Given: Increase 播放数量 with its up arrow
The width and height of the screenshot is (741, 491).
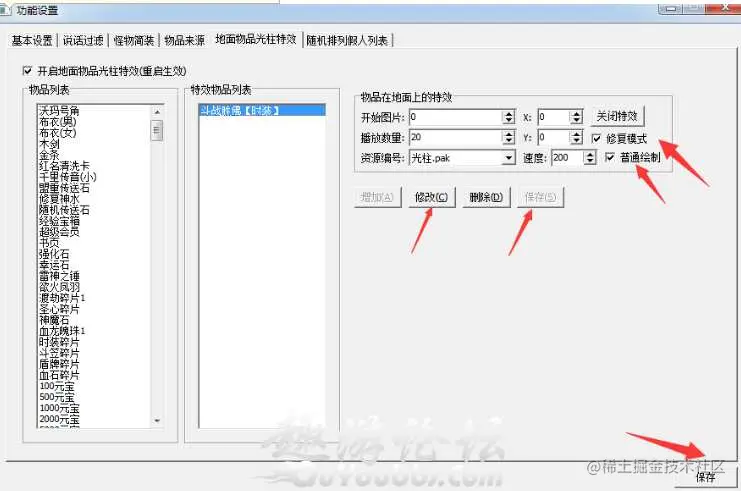Looking at the screenshot, I should point(508,134).
